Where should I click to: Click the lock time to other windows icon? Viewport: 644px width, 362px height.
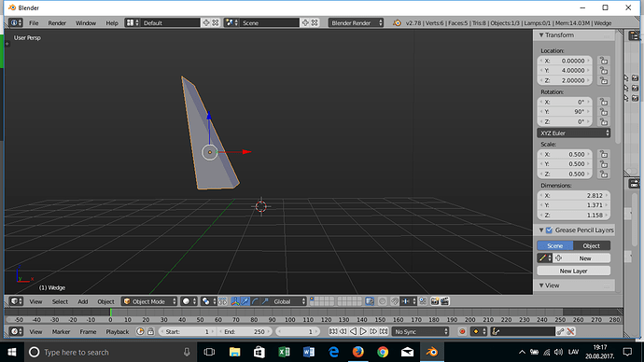point(150,331)
